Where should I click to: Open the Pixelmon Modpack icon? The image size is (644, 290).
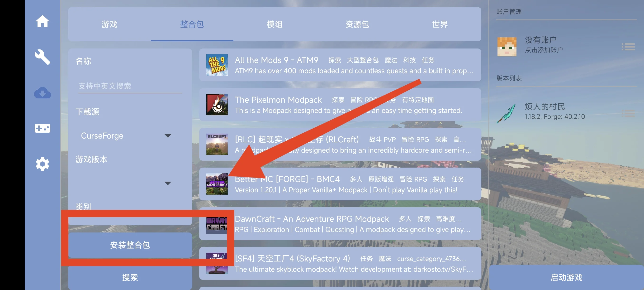tap(217, 104)
